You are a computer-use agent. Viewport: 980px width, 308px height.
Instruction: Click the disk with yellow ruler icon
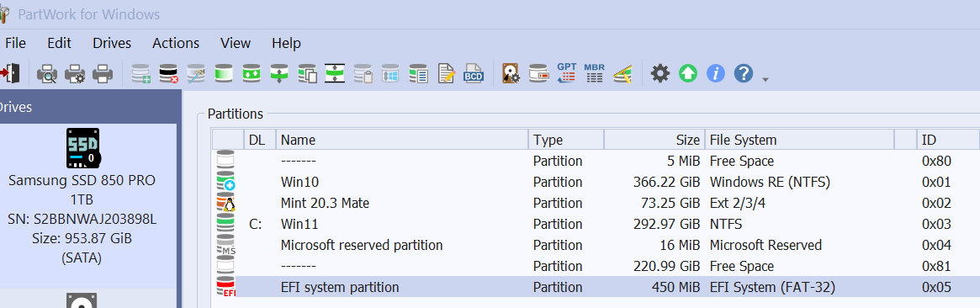pos(622,74)
